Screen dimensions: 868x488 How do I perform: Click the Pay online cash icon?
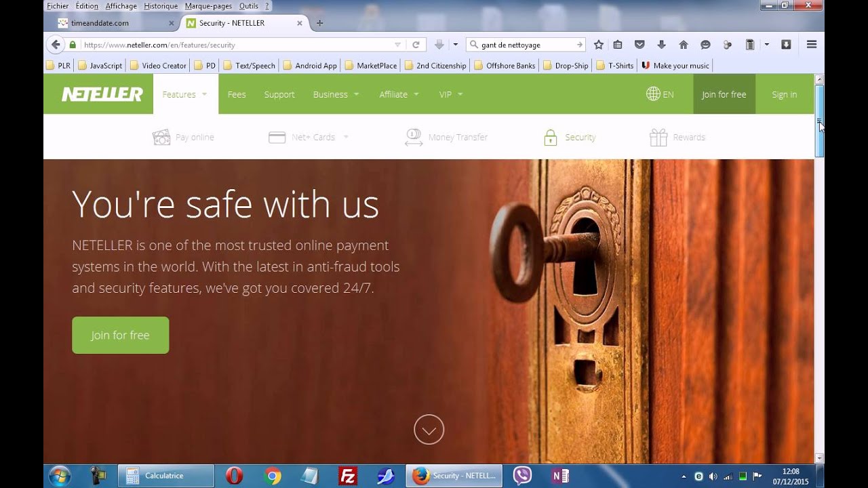[161, 137]
